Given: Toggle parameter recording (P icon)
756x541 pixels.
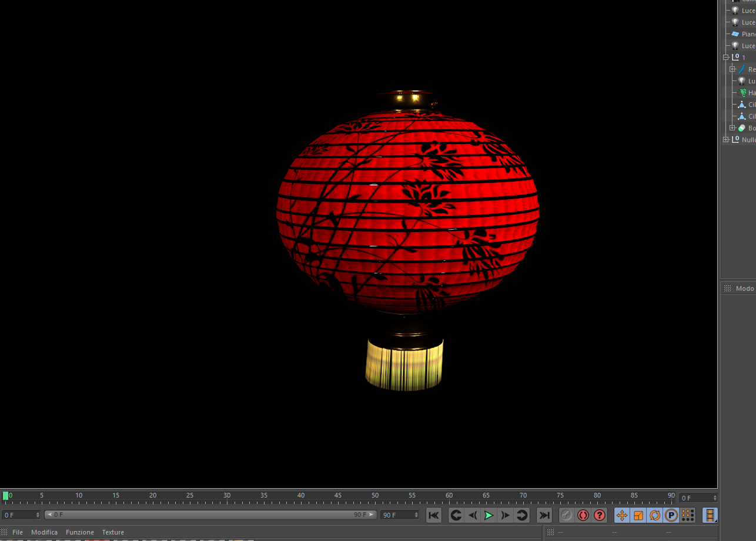Looking at the screenshot, I should tap(671, 515).
